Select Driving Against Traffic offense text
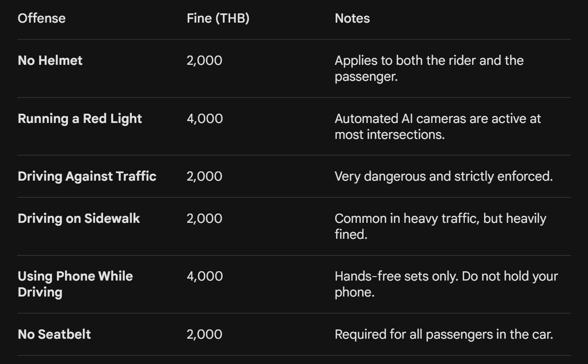Screen dimensions: 588x364 coord(87,176)
